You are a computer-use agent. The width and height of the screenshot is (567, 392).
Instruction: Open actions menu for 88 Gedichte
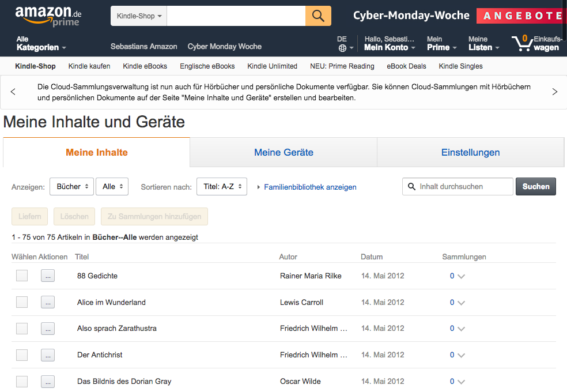point(48,276)
